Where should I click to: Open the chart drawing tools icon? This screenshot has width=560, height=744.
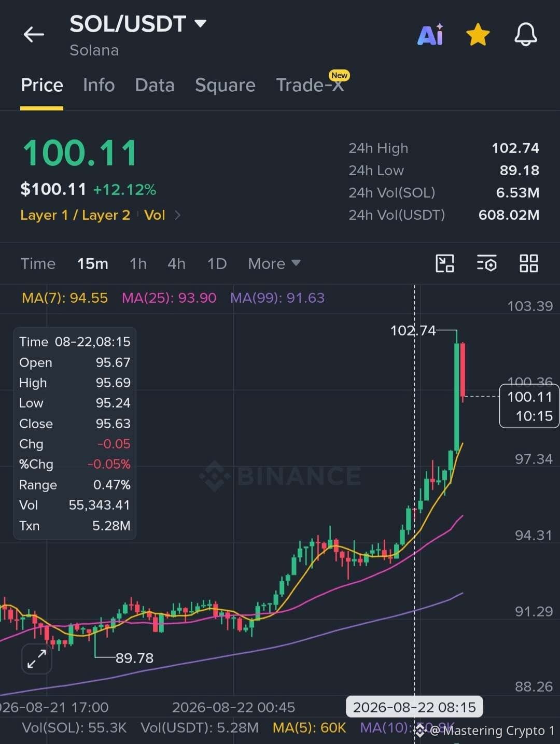445,263
